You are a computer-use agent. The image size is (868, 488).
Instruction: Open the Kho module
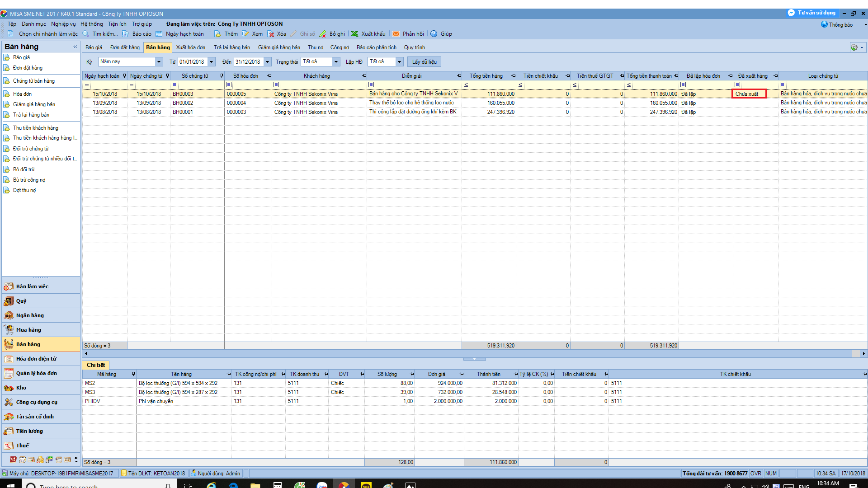click(x=41, y=388)
